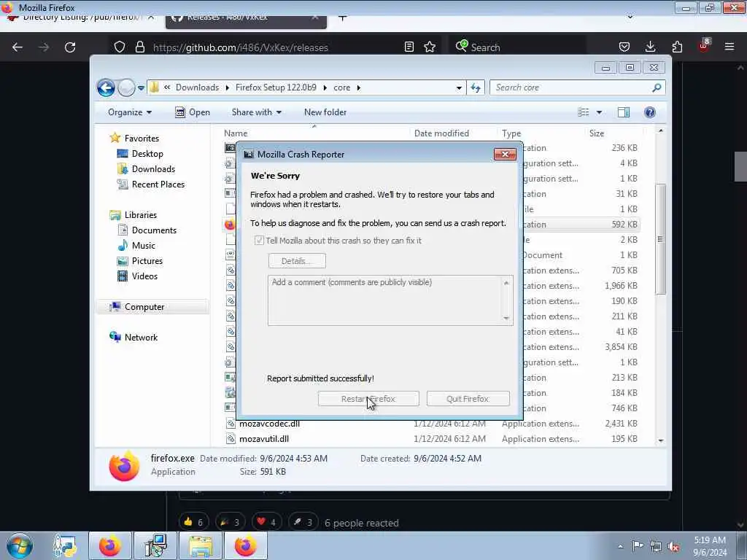Screen dimensions: 747x560
Task: Bookmark this page with the star icon
Action: (430, 47)
